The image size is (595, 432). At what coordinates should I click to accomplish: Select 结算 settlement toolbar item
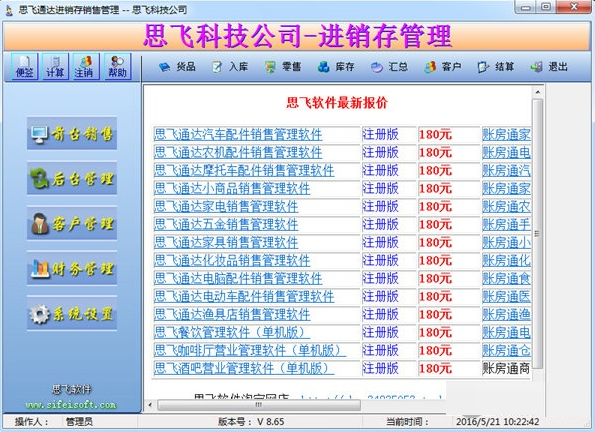point(496,67)
